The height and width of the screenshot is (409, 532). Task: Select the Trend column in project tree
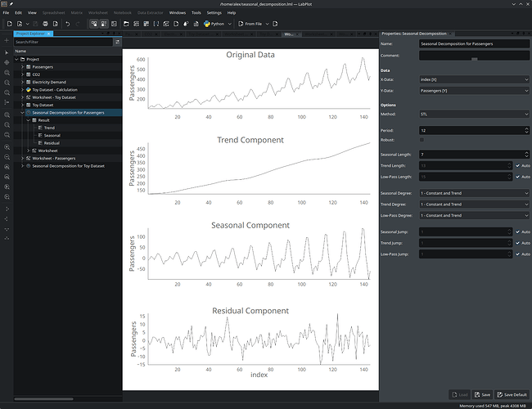click(x=49, y=128)
